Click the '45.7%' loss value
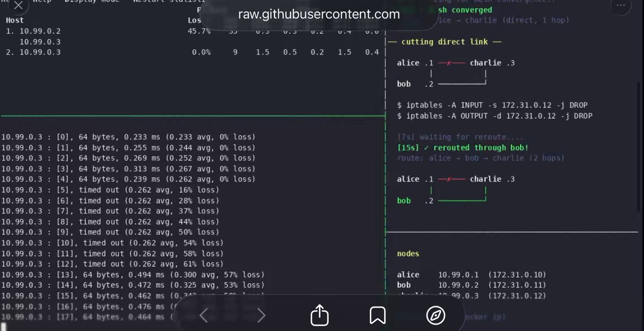Image resolution: width=644 pixels, height=331 pixels. pos(199,31)
